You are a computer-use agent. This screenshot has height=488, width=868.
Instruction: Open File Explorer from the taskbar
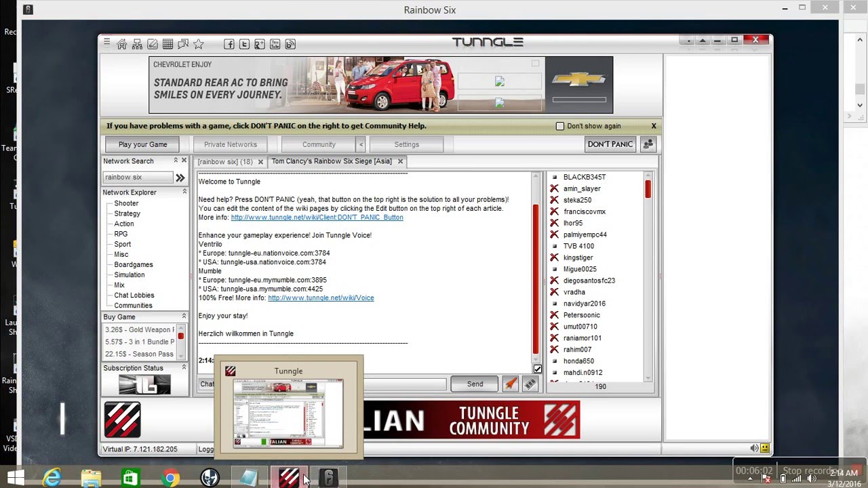click(91, 478)
